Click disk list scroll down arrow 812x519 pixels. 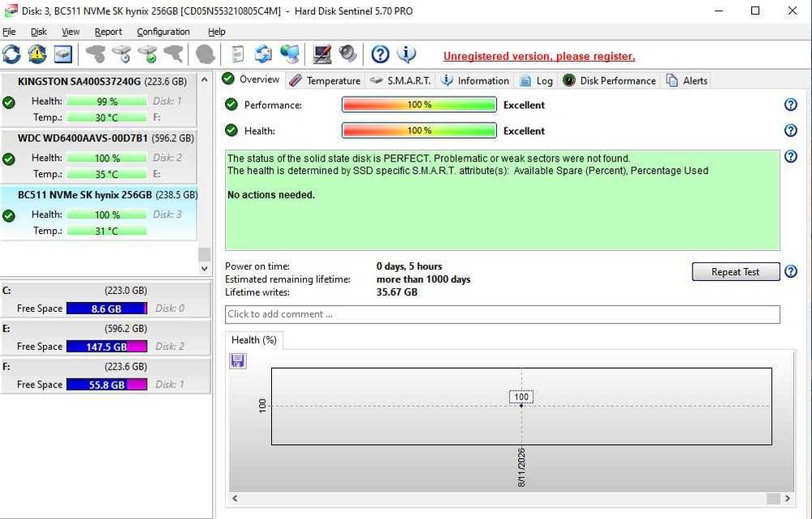click(204, 269)
